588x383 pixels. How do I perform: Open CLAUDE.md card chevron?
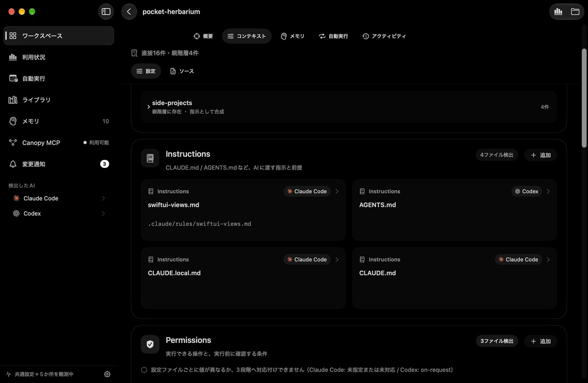pos(548,259)
